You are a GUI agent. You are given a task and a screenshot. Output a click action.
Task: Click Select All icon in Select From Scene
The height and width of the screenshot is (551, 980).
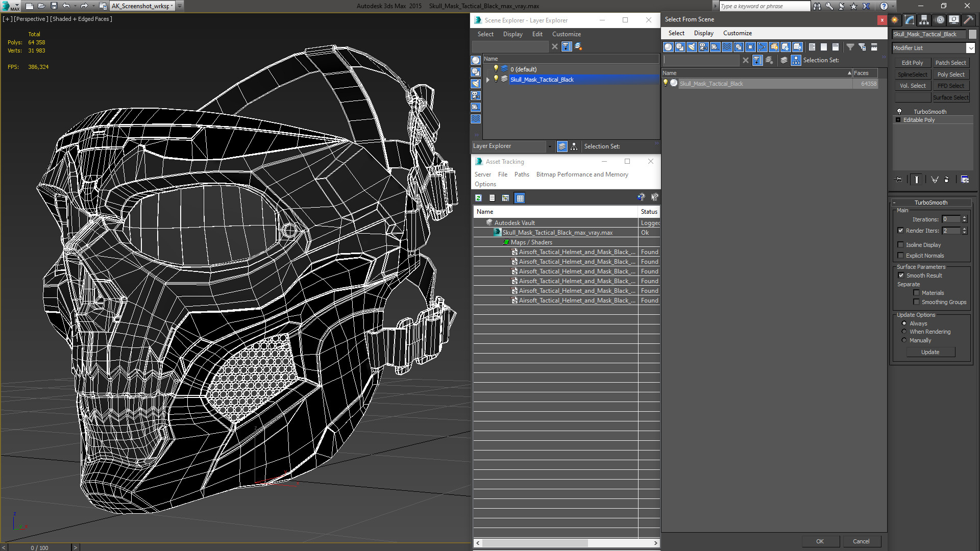coord(812,47)
